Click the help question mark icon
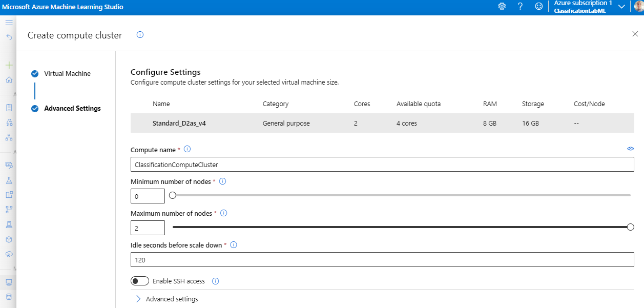The height and width of the screenshot is (308, 644). pyautogui.click(x=520, y=6)
